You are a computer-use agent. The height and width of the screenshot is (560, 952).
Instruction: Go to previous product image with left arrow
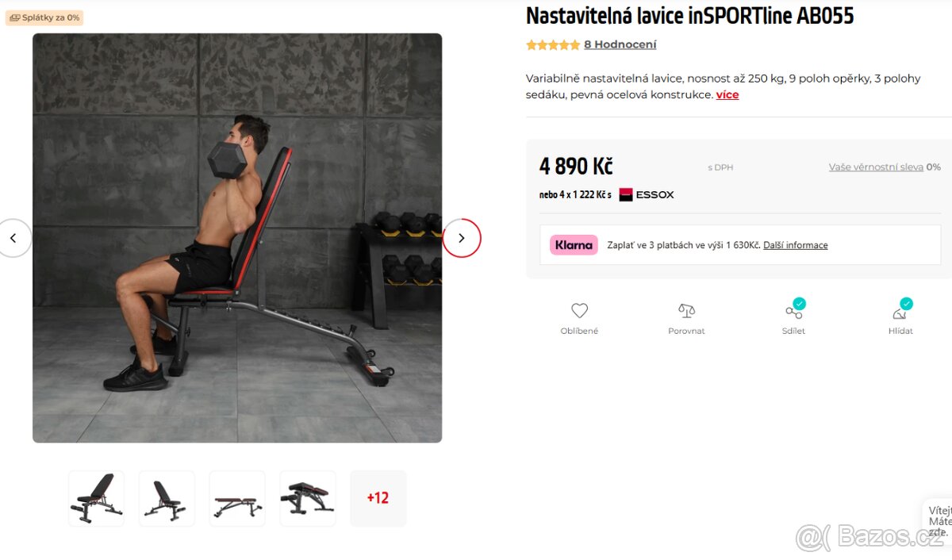pyautogui.click(x=13, y=238)
